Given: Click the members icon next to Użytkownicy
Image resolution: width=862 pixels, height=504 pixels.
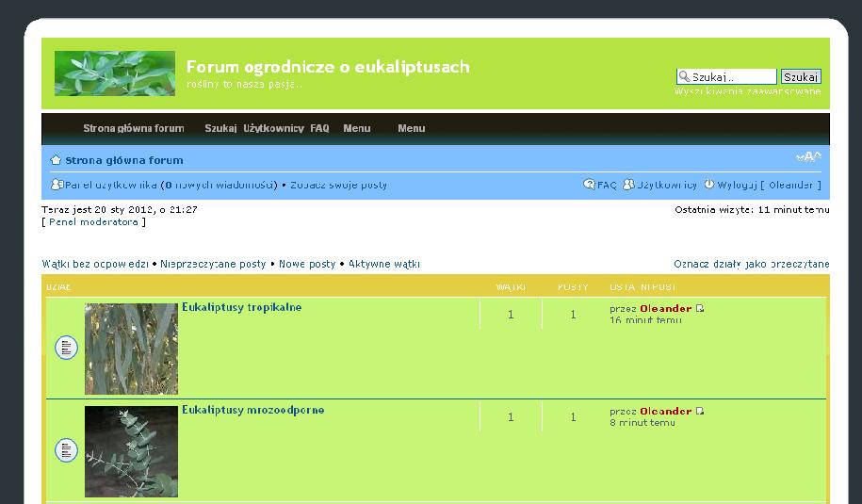Looking at the screenshot, I should pyautogui.click(x=629, y=185).
